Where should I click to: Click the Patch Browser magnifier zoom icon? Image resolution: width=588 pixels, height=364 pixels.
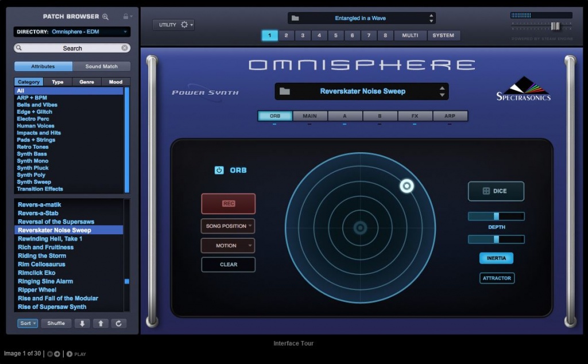(106, 17)
